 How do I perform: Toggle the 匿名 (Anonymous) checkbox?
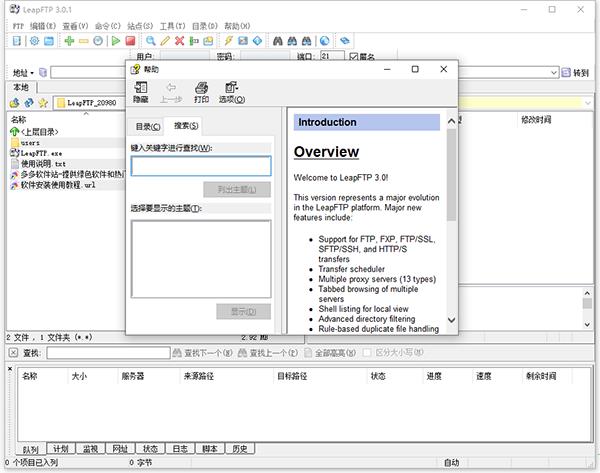coord(353,57)
